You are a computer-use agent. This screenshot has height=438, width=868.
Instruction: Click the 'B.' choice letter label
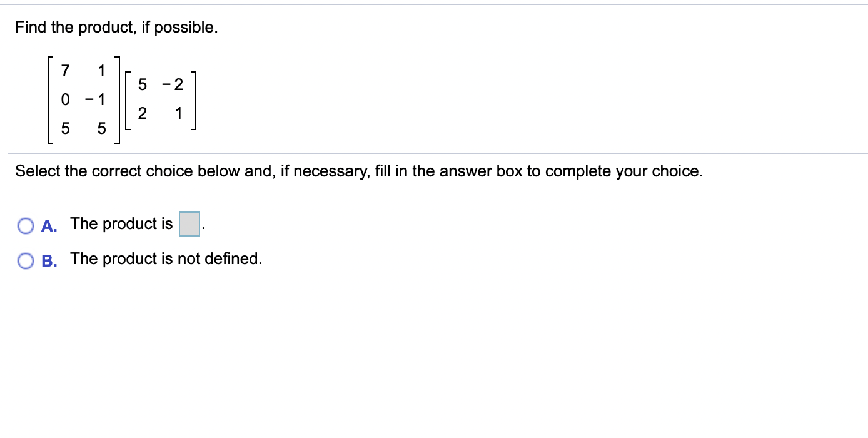[x=50, y=260]
